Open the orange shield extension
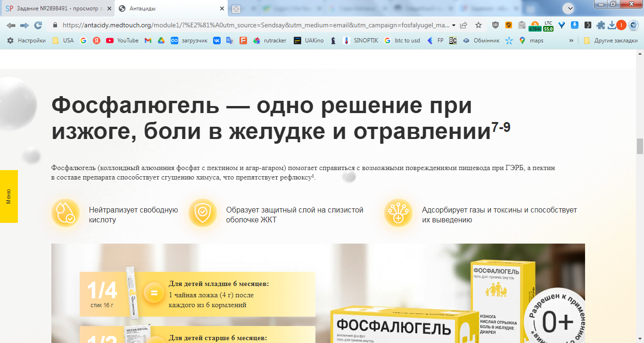The image size is (644, 343). click(509, 25)
